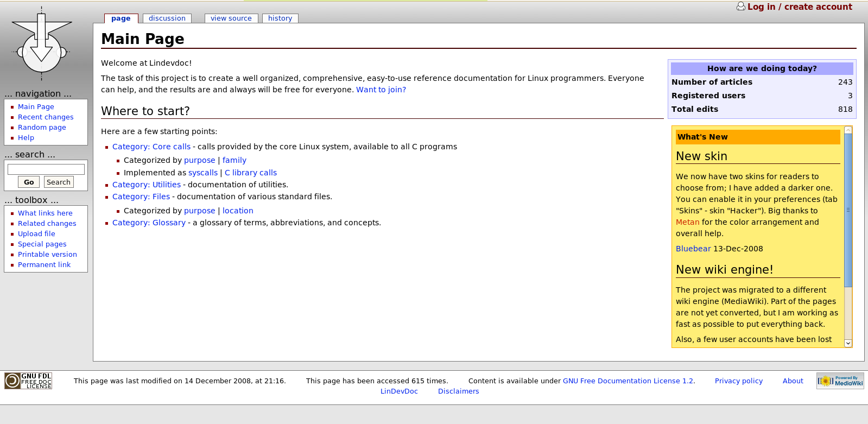Image resolution: width=868 pixels, height=424 pixels.
Task: Click the Powered by MediaWiki badge
Action: point(840,381)
